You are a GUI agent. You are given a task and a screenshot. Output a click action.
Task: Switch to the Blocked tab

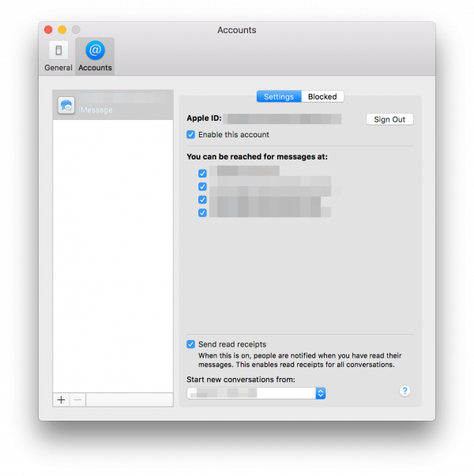pos(322,96)
